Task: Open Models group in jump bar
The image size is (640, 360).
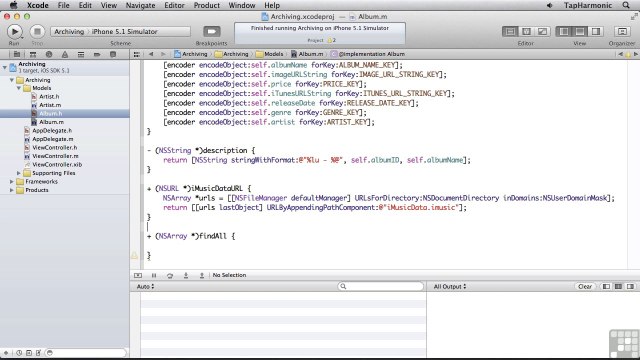Action: [269, 54]
